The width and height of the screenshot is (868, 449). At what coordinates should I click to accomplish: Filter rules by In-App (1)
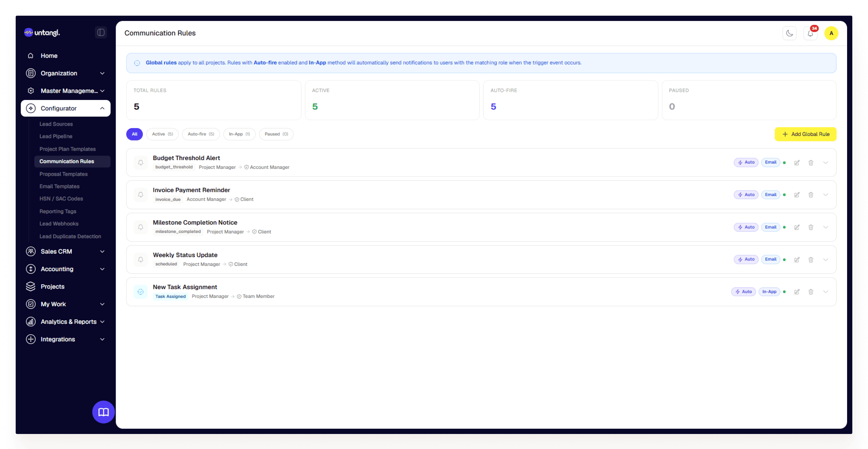239,134
